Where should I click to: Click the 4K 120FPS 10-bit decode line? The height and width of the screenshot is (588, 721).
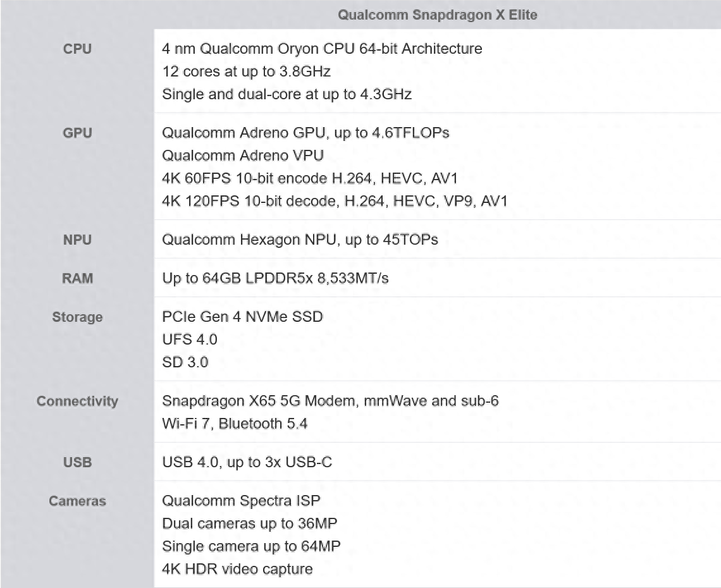335,202
